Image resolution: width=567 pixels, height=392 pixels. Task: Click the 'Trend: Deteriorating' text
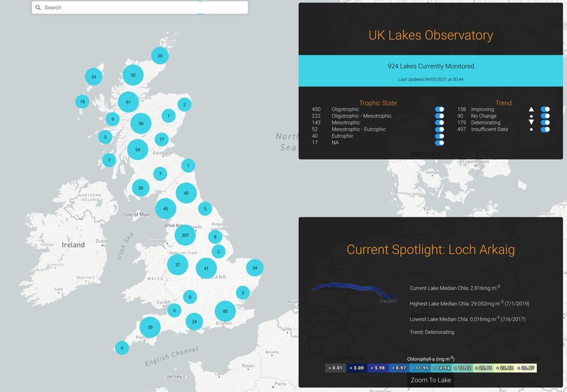pyautogui.click(x=432, y=332)
